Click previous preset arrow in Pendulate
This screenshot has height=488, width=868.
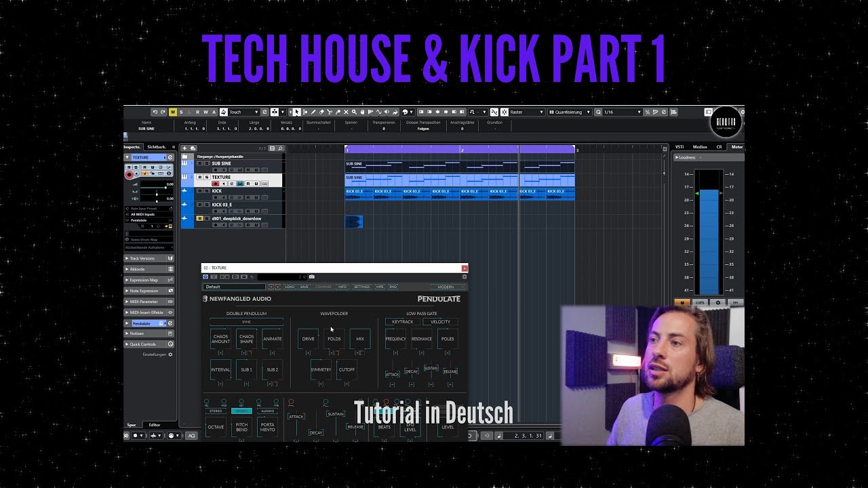point(271,287)
